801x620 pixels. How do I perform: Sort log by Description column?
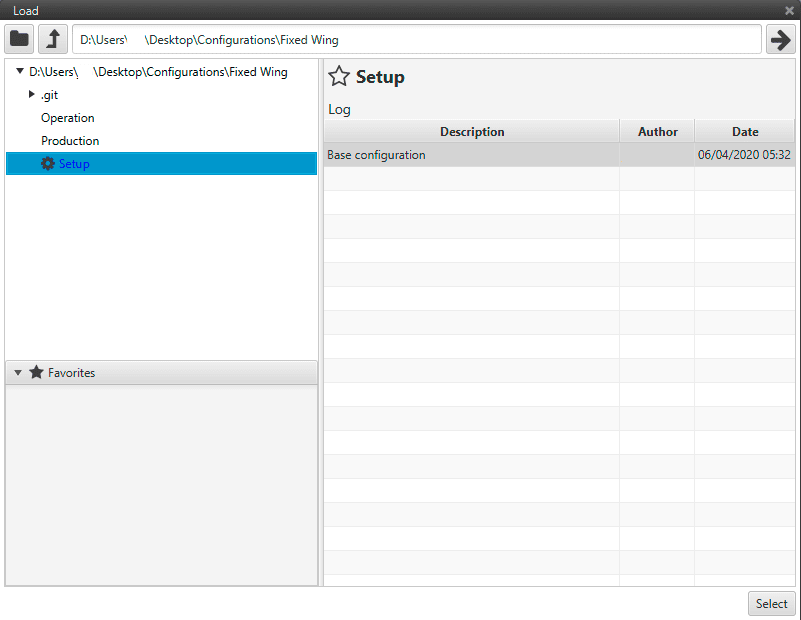point(472,132)
